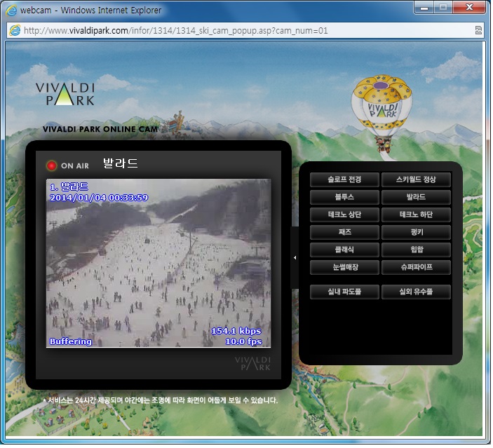
Task: Open the 슈퍼파이프 camera
Action: [417, 269]
